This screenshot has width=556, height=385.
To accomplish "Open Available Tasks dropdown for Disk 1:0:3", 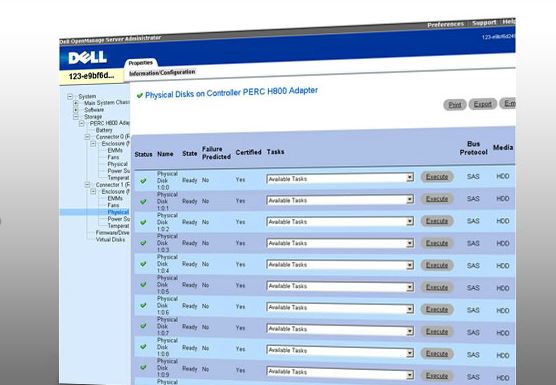I will (x=340, y=243).
